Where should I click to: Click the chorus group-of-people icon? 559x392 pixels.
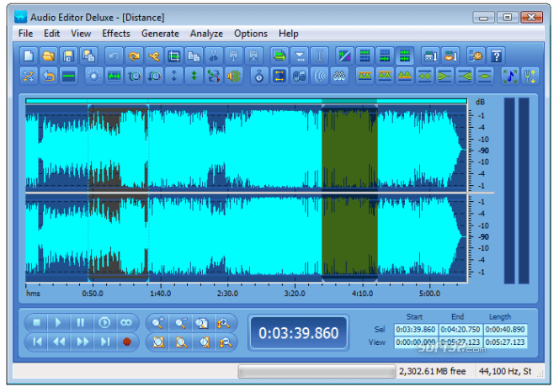(340, 76)
